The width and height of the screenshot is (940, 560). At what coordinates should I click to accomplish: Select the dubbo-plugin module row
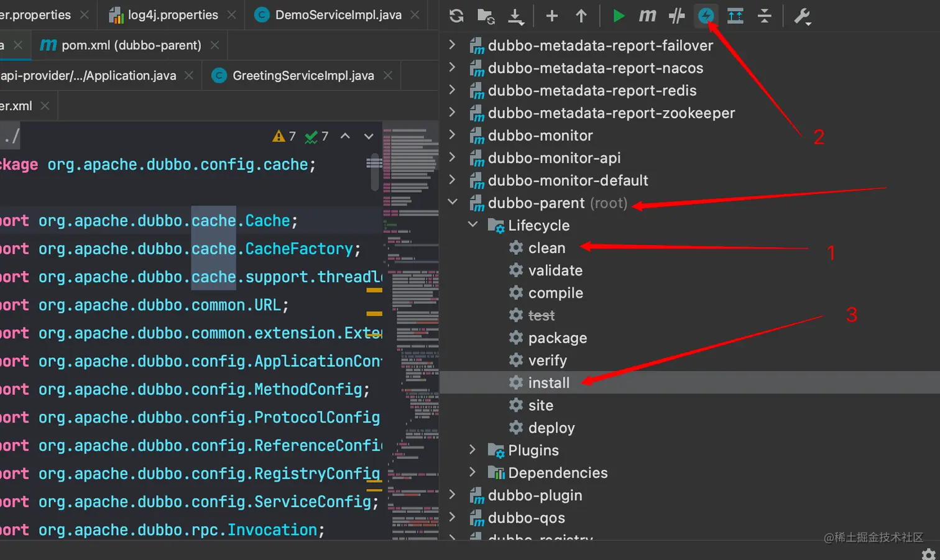[689, 495]
